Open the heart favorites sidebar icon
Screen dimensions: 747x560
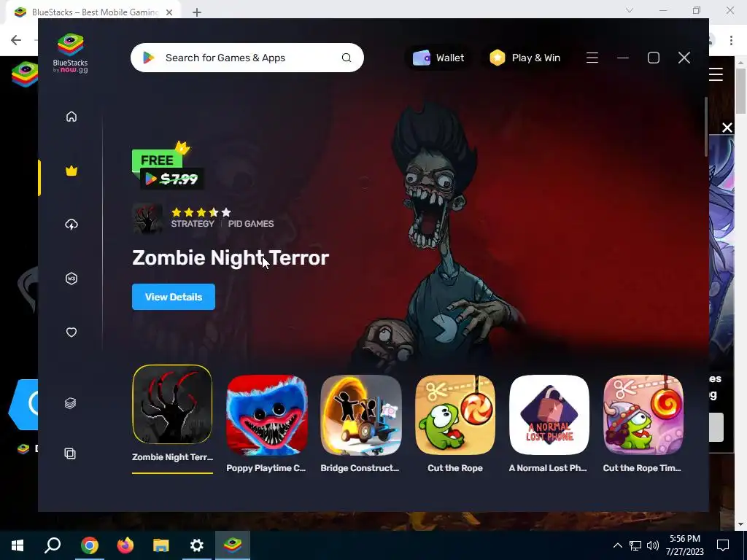pos(71,332)
